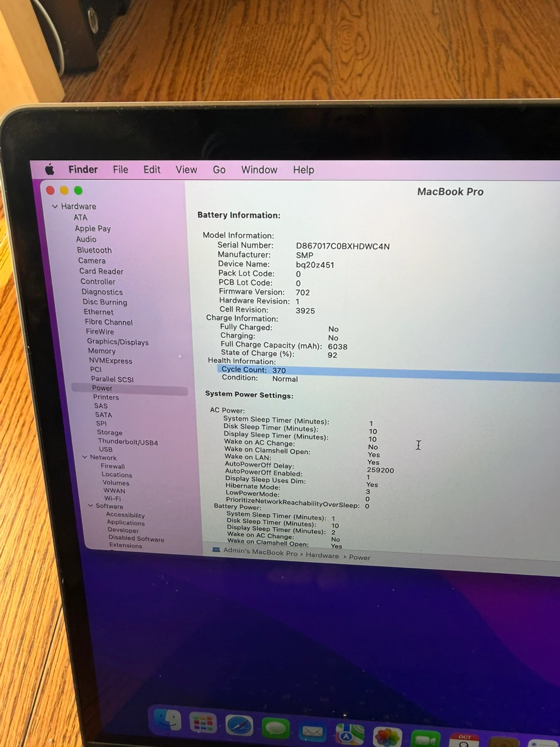Select Parallel SCSI in the sidebar
560x747 pixels.
pos(113,379)
